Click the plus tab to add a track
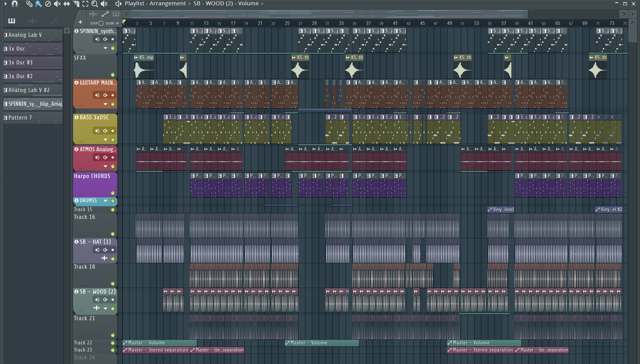 [80, 22]
